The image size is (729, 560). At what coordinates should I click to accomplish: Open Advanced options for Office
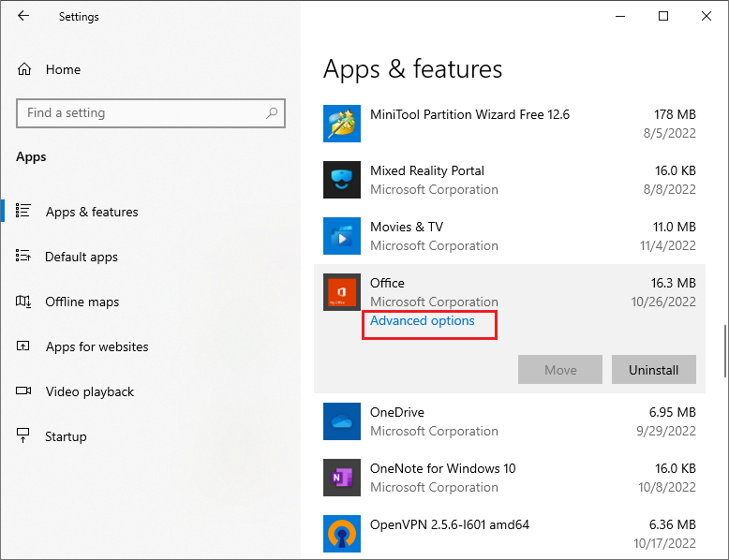coord(423,320)
